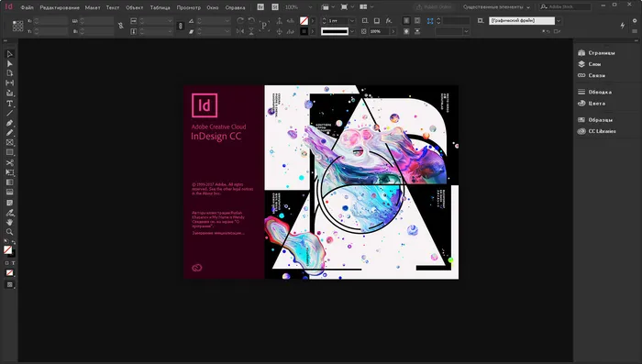Click the fill color swatch in Control panel
This screenshot has height=364, width=642.
point(304,20)
